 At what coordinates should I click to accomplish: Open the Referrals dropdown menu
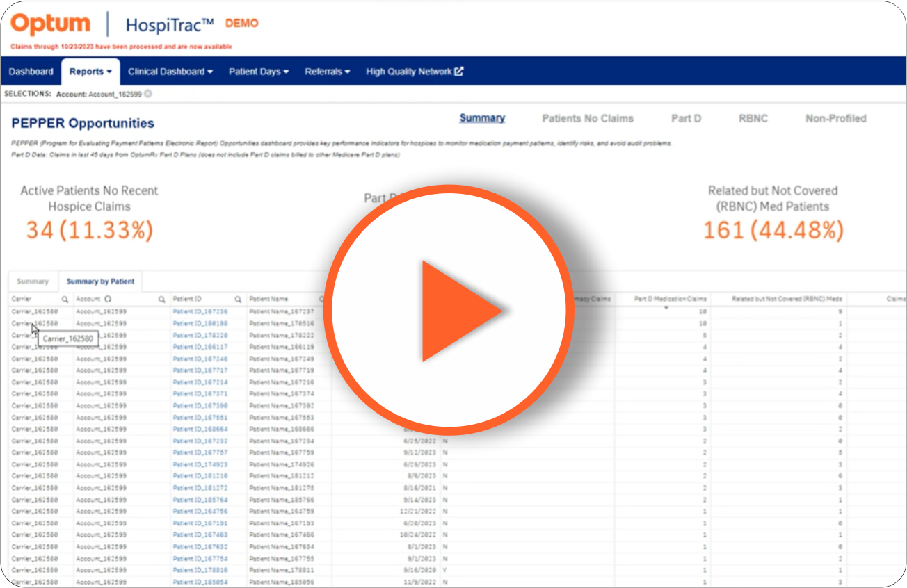pos(328,72)
